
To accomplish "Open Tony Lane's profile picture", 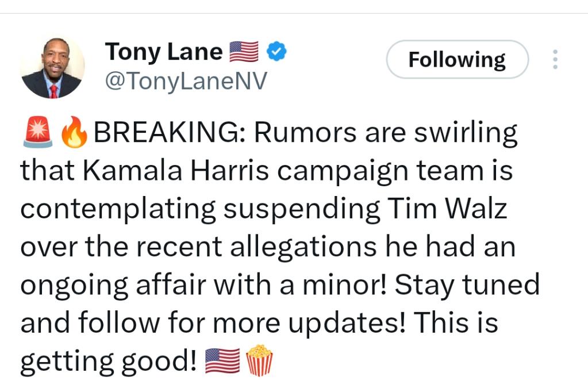I will pos(52,67).
